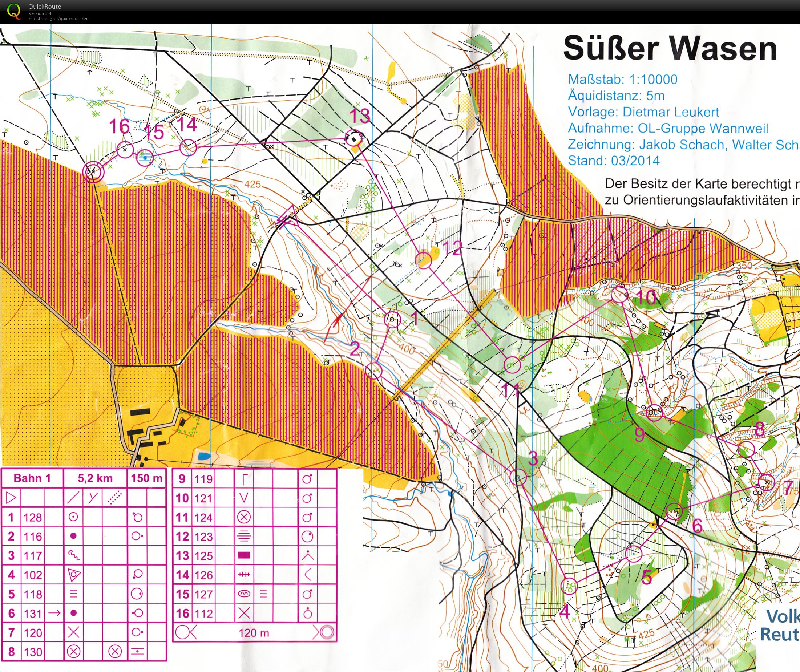The image size is (800, 672).
Task: Open the matstroeng.se/quickroute/en link
Action: [58, 18]
